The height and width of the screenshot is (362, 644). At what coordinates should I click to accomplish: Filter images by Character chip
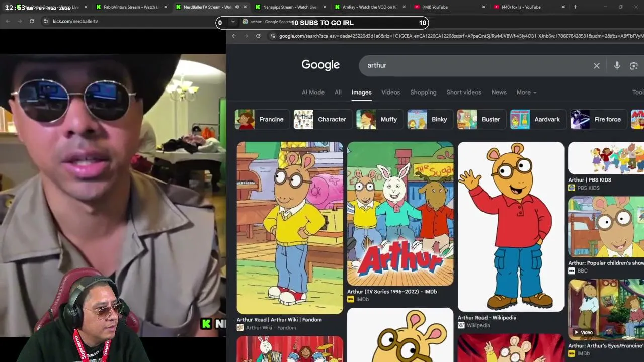point(323,120)
